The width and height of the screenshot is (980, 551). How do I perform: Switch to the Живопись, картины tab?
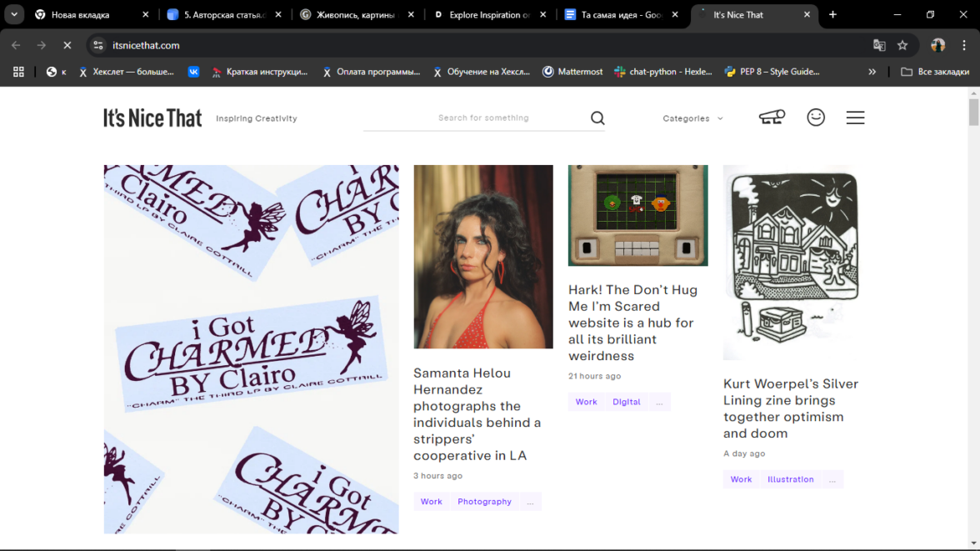pyautogui.click(x=355, y=14)
